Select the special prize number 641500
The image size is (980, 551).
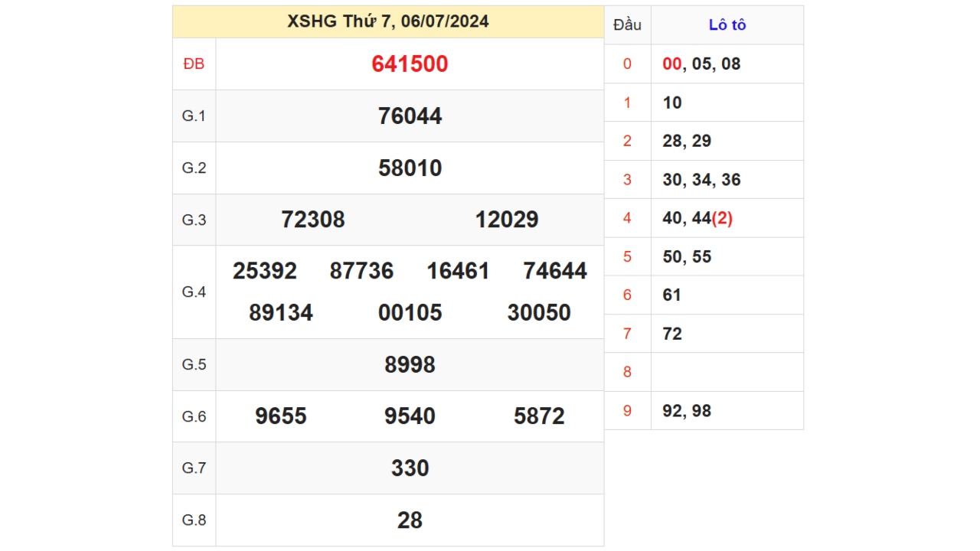(x=410, y=64)
